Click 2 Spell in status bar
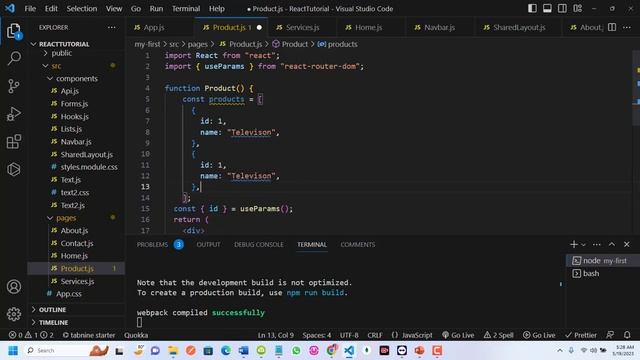Viewport: 640px width, 360px height. 499,335
